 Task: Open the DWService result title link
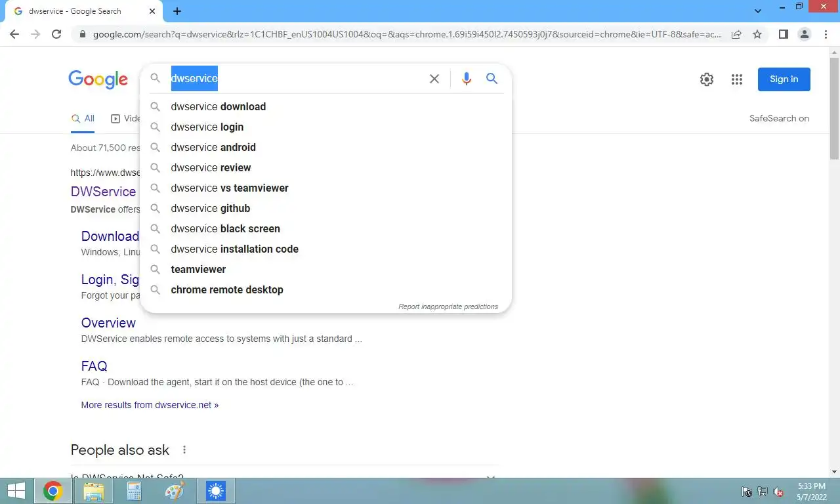click(x=104, y=192)
